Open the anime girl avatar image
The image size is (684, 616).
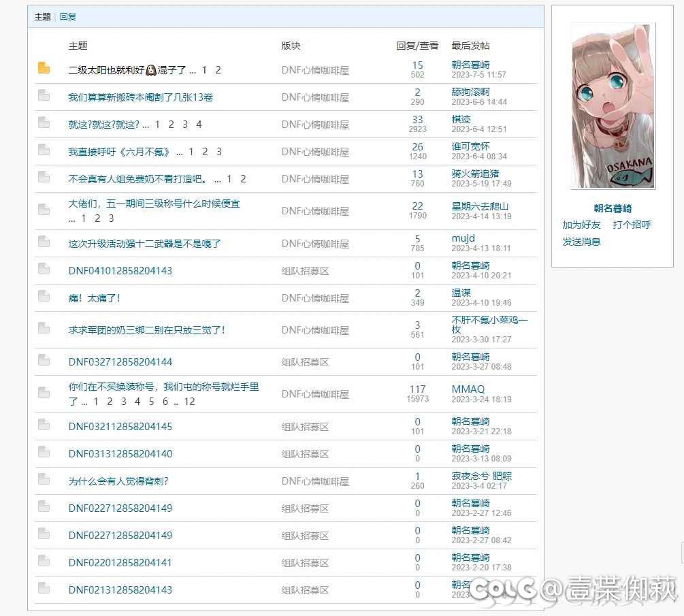(613, 106)
